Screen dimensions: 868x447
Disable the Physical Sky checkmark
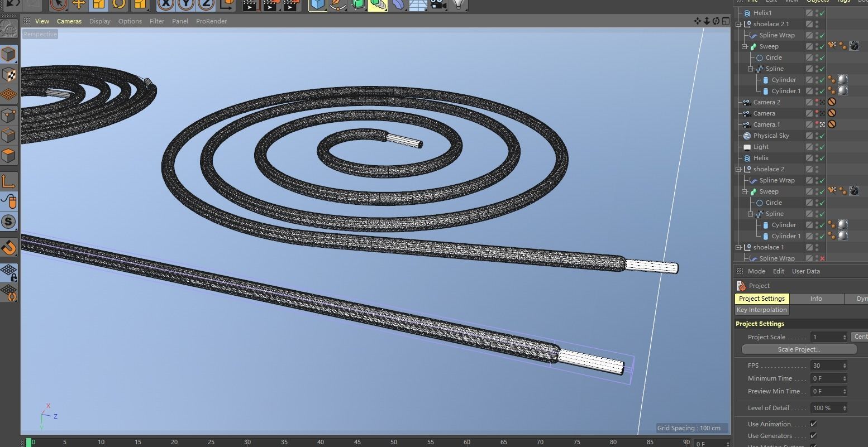(822, 136)
